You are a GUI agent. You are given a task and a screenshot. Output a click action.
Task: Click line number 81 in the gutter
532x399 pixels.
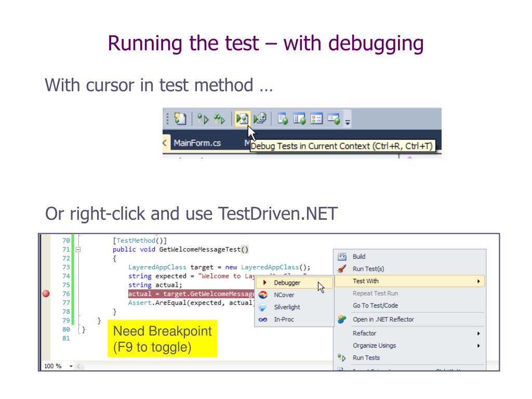66,338
